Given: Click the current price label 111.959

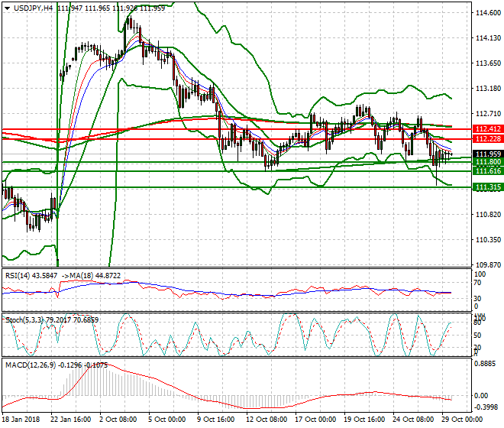Looking at the screenshot, I should click(x=488, y=154).
